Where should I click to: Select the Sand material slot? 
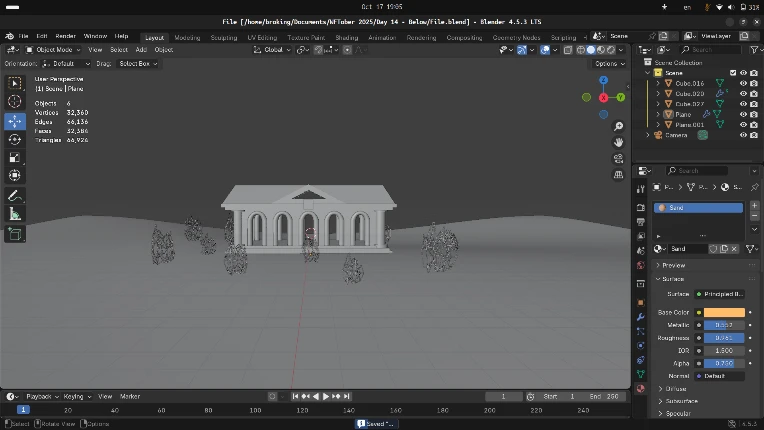click(x=698, y=208)
